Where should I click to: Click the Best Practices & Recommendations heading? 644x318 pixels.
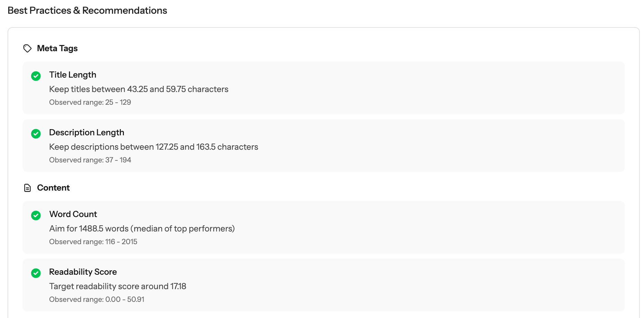pyautogui.click(x=87, y=10)
